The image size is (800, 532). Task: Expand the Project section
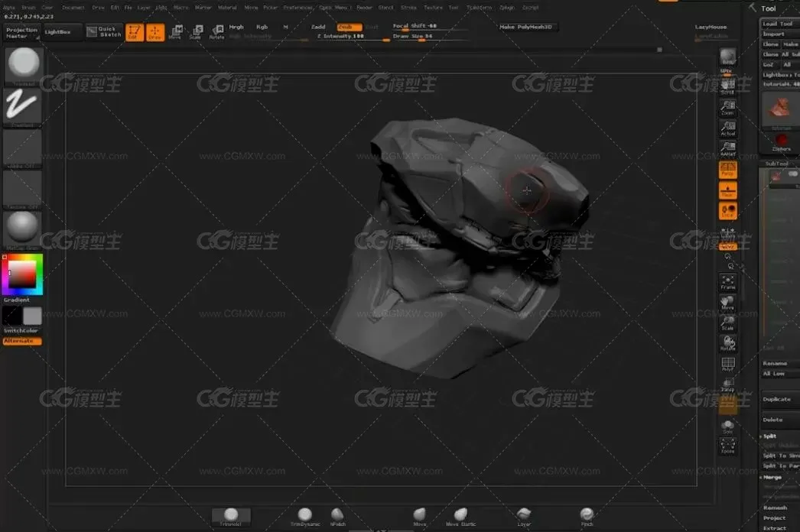775,518
